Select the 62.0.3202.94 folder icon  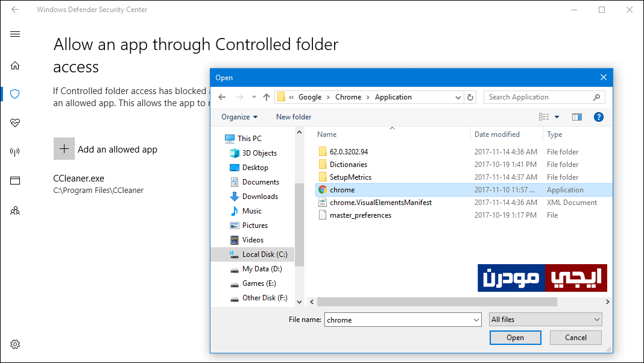323,151
